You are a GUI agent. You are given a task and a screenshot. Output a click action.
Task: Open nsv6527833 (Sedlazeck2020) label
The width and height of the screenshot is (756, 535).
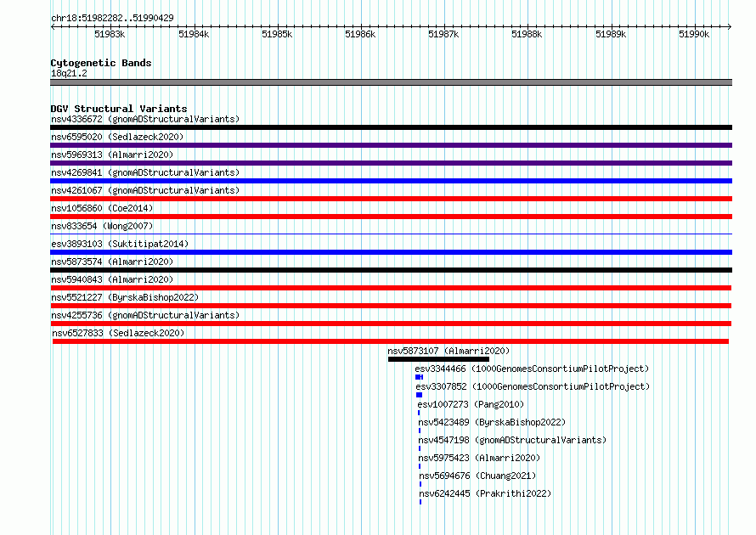[x=118, y=333]
